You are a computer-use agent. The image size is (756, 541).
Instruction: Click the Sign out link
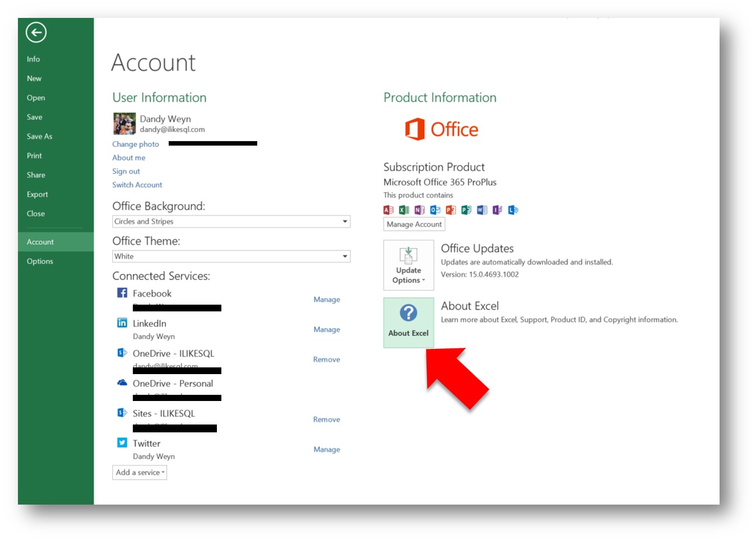click(126, 171)
